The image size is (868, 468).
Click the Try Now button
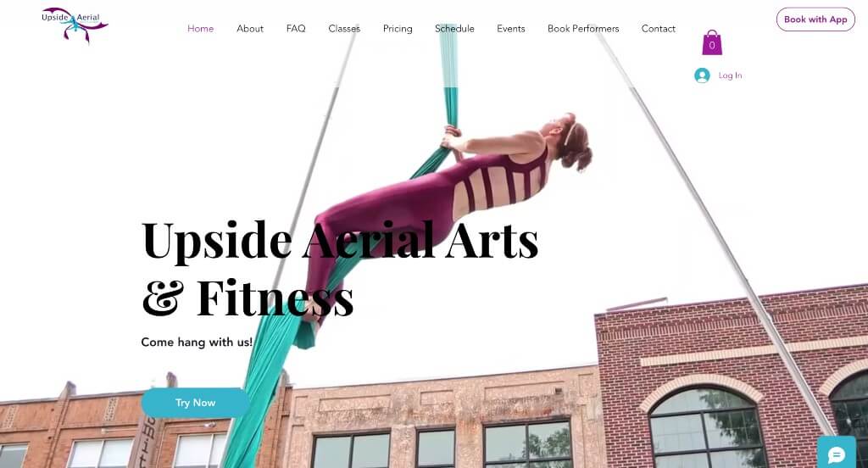coord(196,403)
